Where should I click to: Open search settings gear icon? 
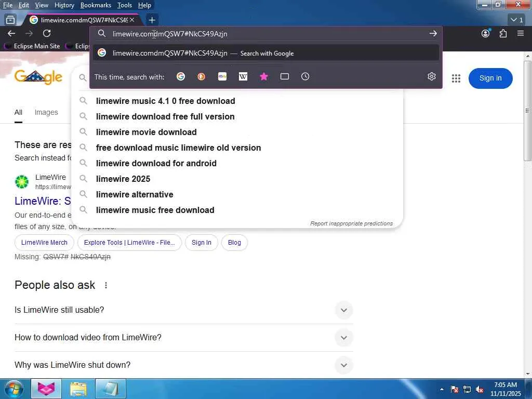[432, 77]
